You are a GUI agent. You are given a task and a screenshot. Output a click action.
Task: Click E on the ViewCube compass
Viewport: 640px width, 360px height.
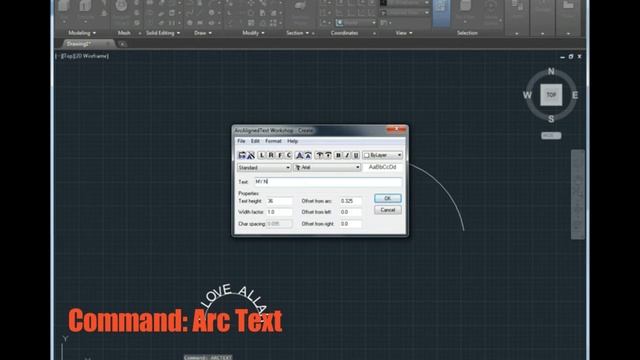coord(575,95)
